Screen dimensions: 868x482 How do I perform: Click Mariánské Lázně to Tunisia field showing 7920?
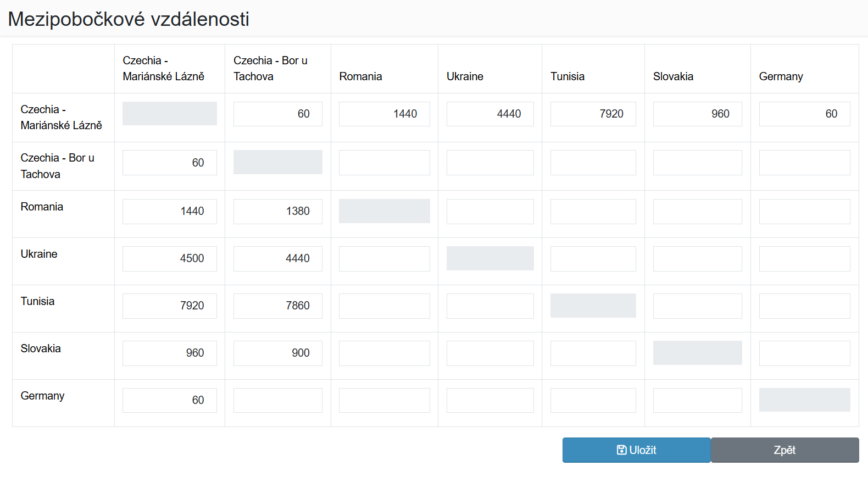tap(593, 114)
